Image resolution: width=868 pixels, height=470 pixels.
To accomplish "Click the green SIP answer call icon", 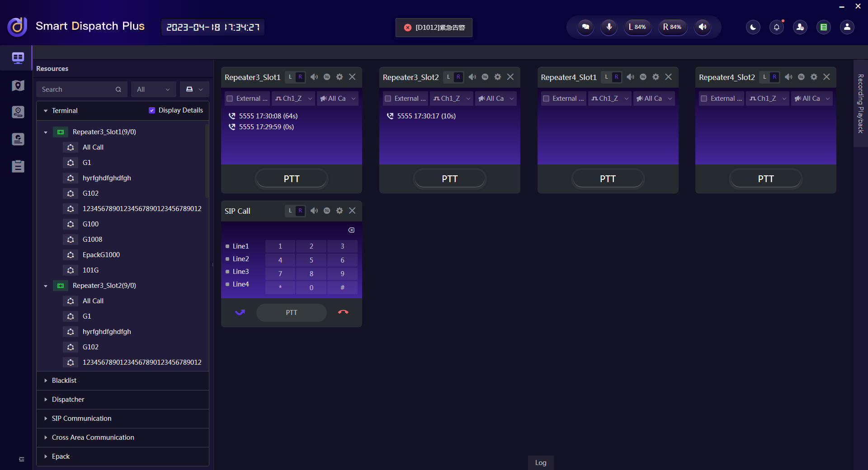I will click(x=240, y=312).
